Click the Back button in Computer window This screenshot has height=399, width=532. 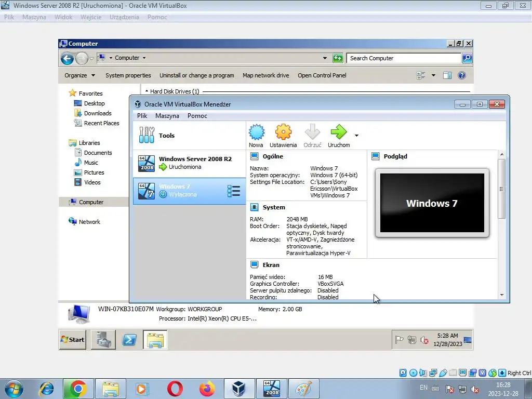coord(67,58)
